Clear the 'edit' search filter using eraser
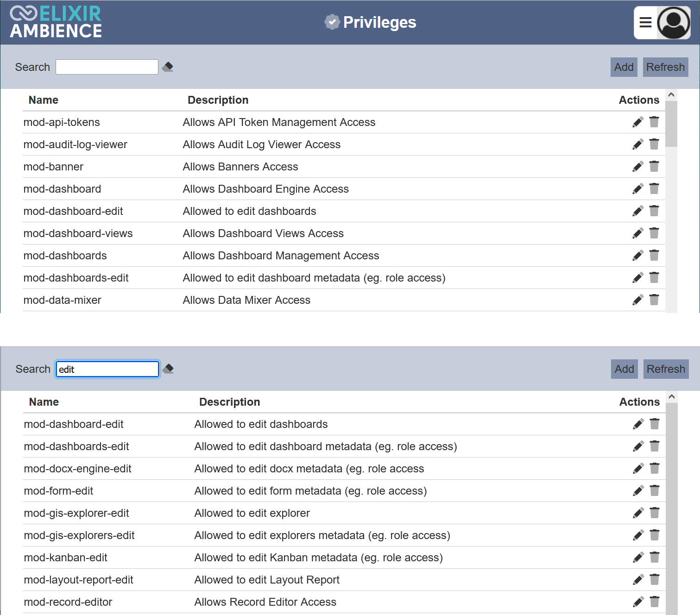 (x=168, y=369)
